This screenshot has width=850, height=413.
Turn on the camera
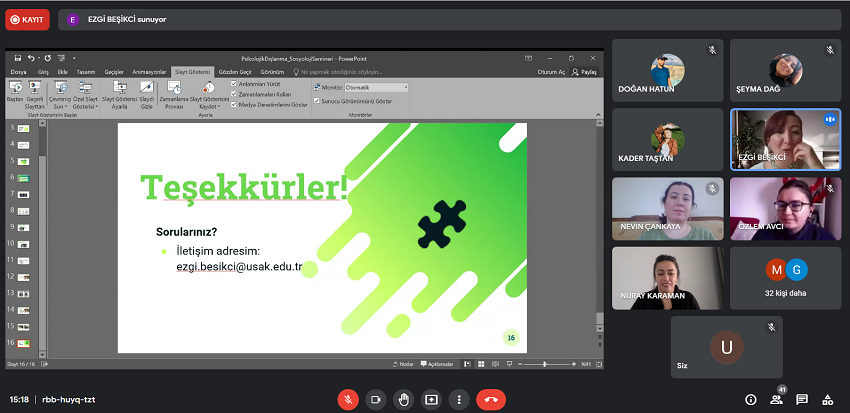click(376, 398)
